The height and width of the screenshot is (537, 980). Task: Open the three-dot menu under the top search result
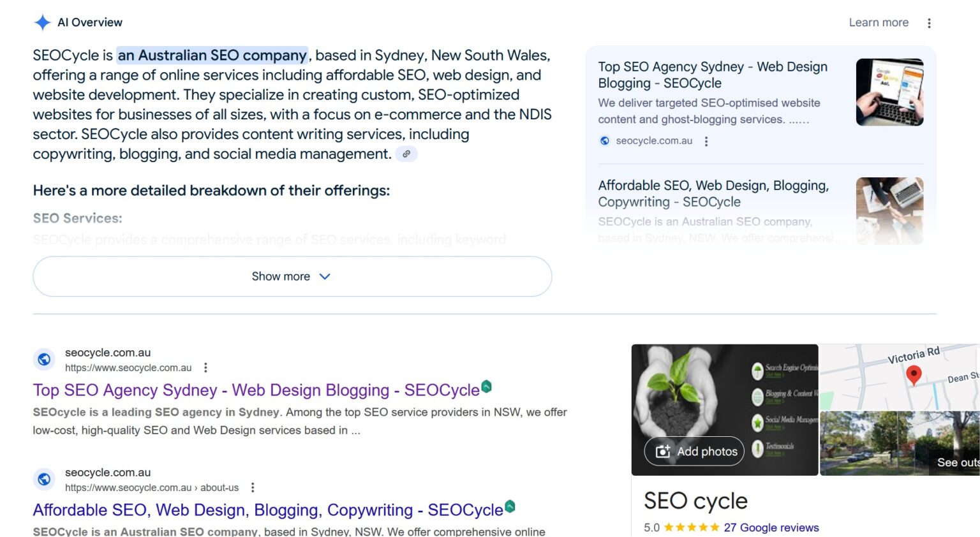[x=205, y=367]
